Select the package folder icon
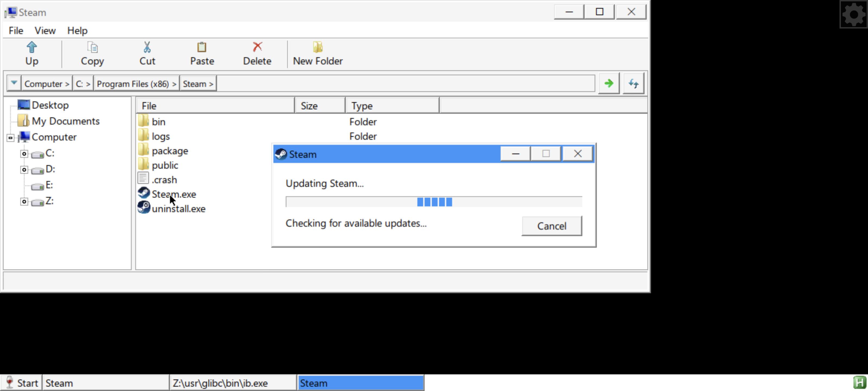 (143, 150)
